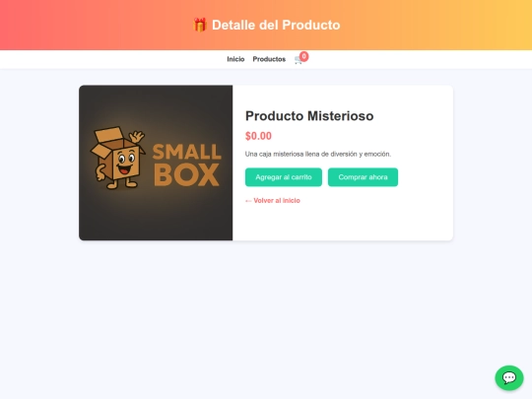Click the mascot's waving hand

click(137, 137)
